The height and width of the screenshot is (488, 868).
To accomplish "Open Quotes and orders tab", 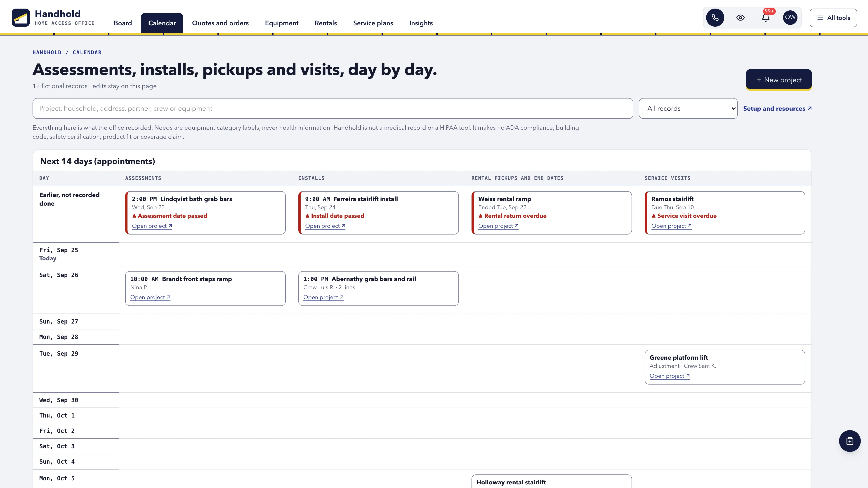I will [220, 23].
